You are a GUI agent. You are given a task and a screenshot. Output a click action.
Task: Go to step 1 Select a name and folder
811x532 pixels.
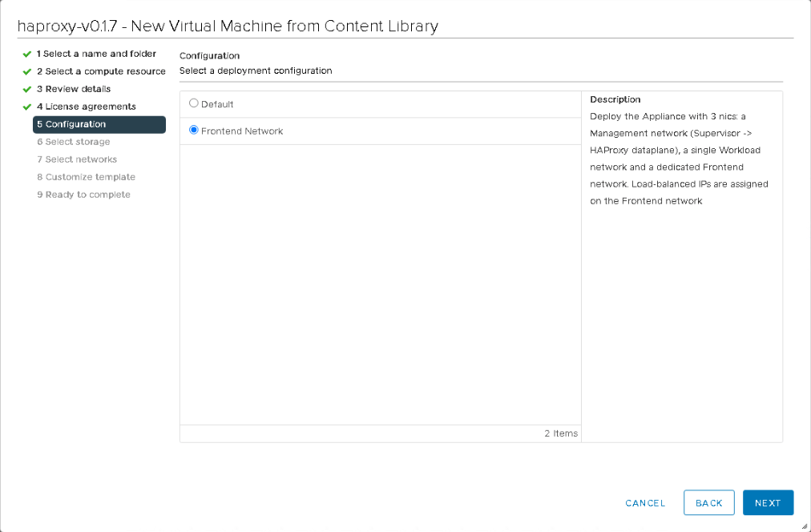96,54
